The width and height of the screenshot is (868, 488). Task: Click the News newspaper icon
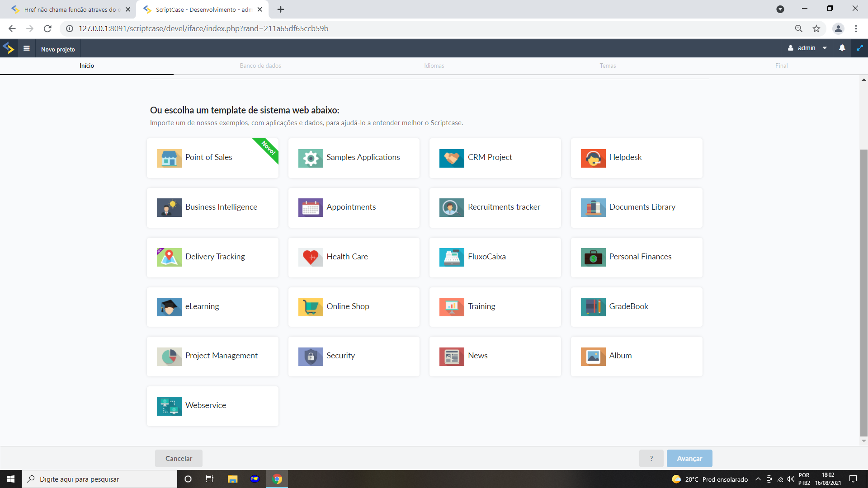pos(452,357)
